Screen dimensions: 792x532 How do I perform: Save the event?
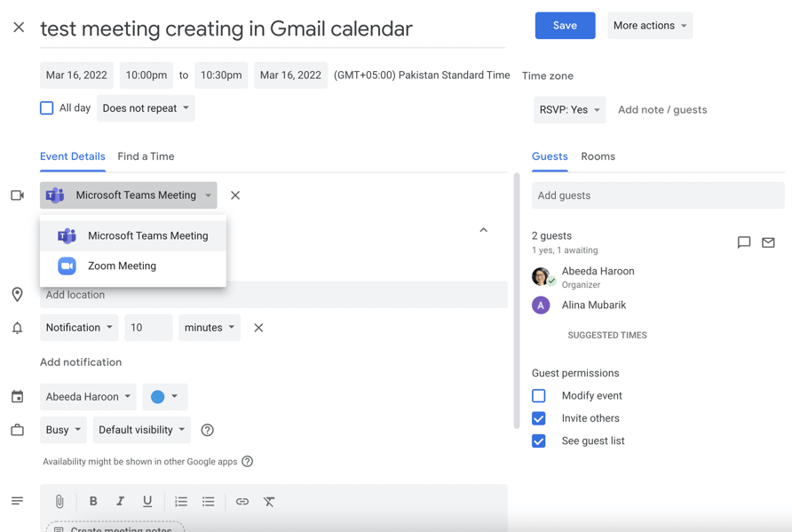(x=565, y=25)
